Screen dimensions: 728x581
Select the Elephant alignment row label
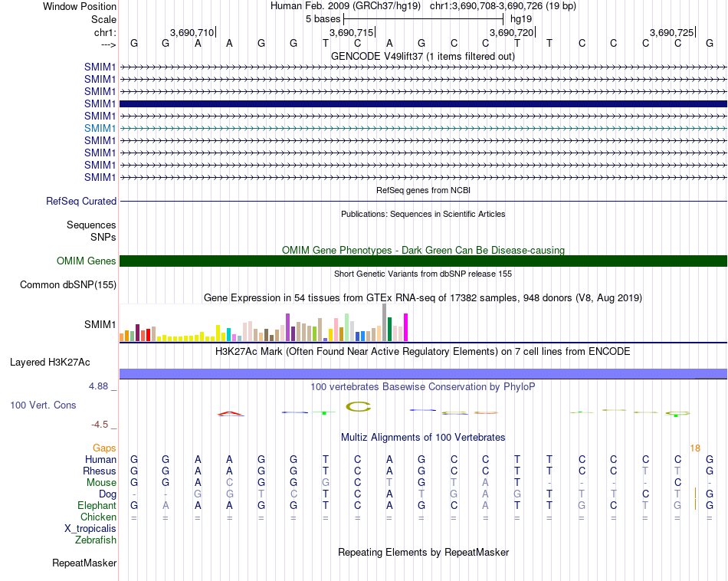(97, 505)
